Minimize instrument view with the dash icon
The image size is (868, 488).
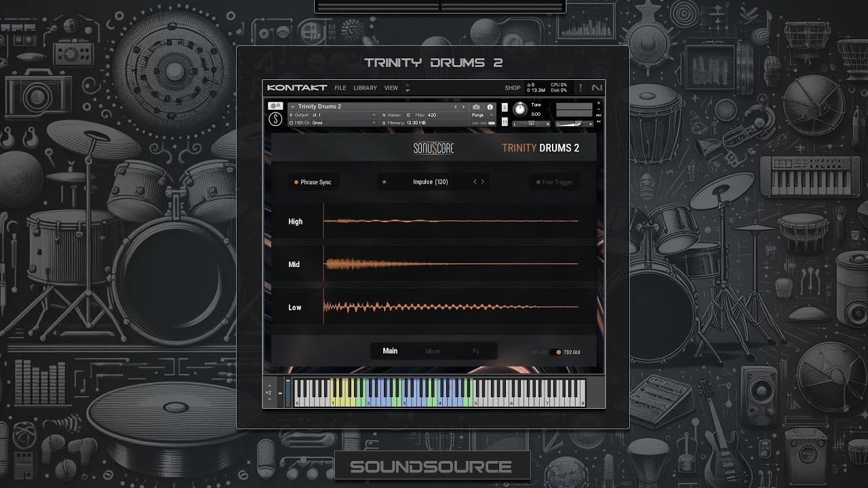click(599, 109)
